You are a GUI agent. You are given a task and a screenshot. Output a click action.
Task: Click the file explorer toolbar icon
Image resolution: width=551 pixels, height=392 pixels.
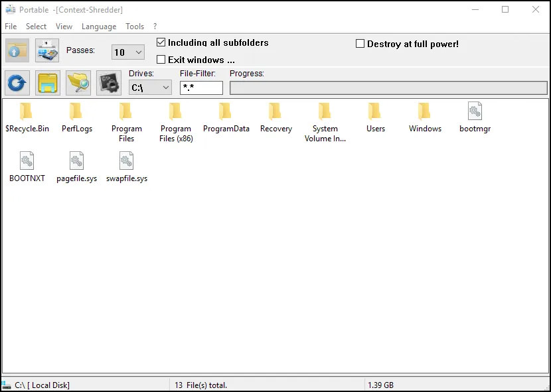(x=48, y=83)
